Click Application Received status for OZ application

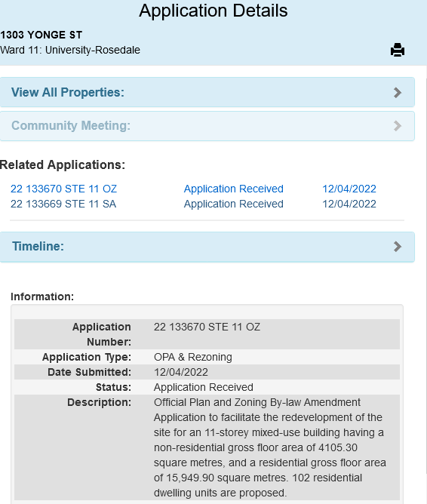[x=234, y=189]
